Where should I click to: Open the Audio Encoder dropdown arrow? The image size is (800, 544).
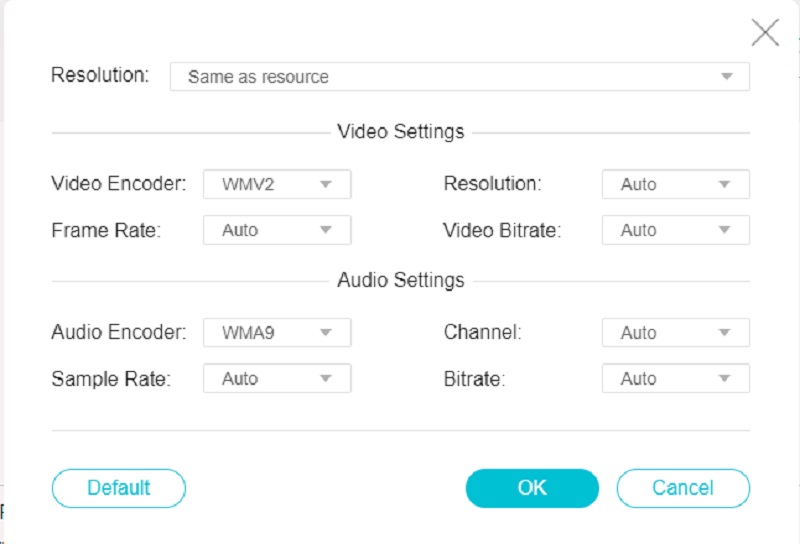coord(326,333)
